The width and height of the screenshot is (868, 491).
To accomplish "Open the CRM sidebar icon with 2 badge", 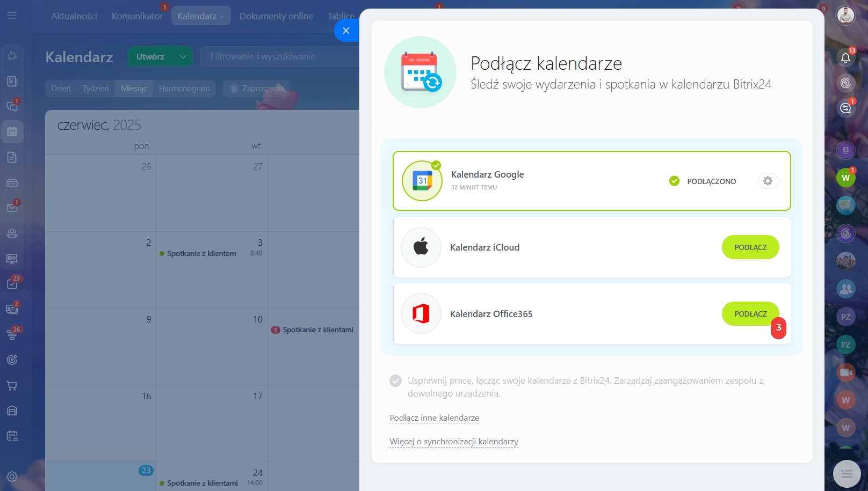I will (x=12, y=309).
